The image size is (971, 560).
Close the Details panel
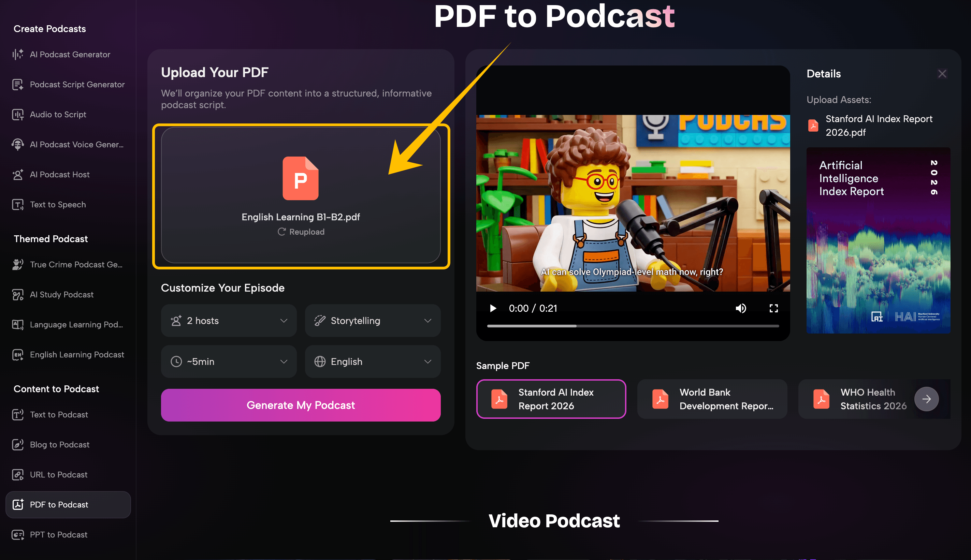(x=942, y=73)
